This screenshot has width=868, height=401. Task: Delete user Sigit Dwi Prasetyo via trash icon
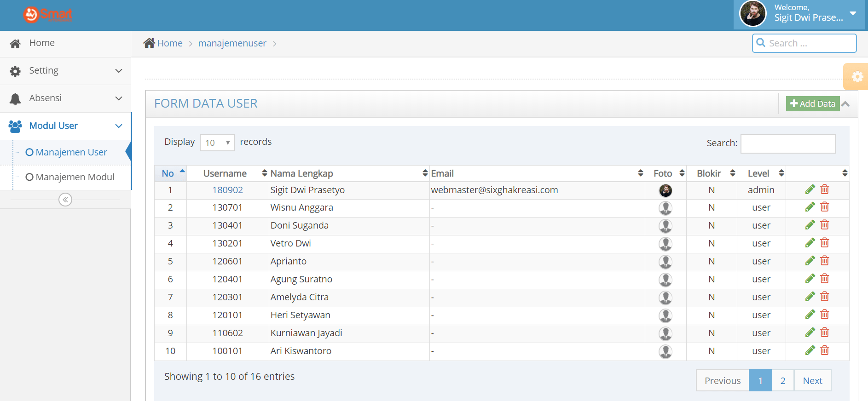(x=825, y=189)
